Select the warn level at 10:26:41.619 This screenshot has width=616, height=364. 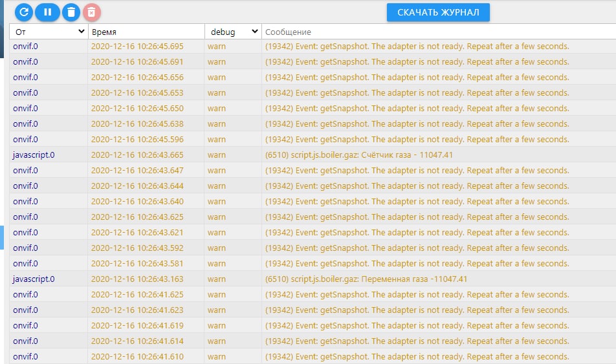217,326
